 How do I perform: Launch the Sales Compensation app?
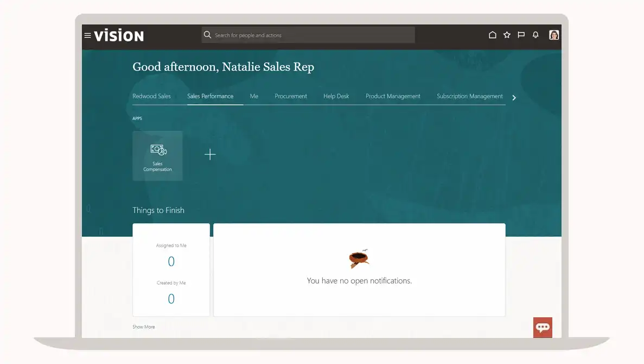pos(157,155)
